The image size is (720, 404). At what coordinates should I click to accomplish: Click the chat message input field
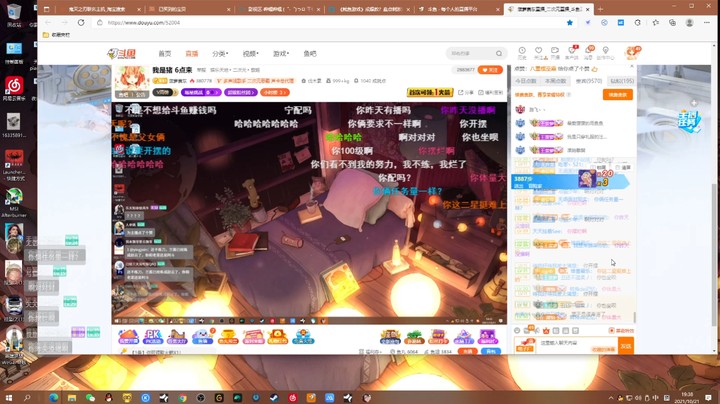576,346
